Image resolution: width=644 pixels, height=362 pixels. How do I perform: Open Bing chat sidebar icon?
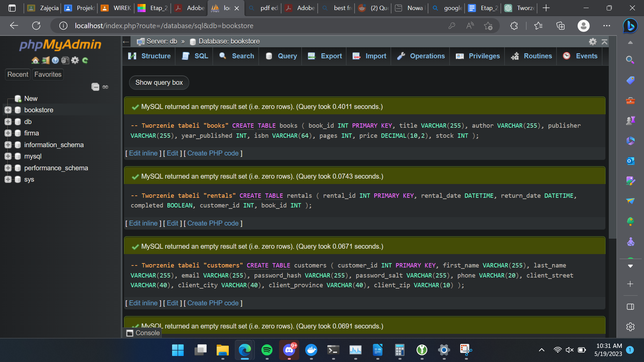pos(630,26)
